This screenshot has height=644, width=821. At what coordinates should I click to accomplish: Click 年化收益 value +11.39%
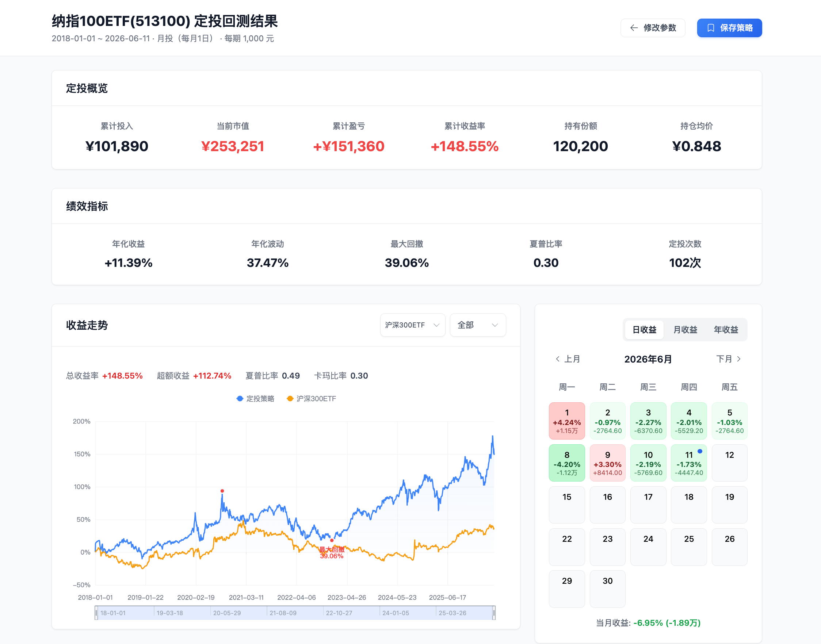[x=128, y=263]
